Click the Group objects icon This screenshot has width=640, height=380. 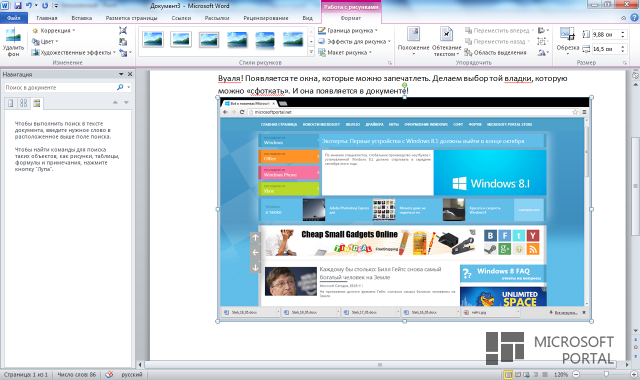[x=542, y=42]
